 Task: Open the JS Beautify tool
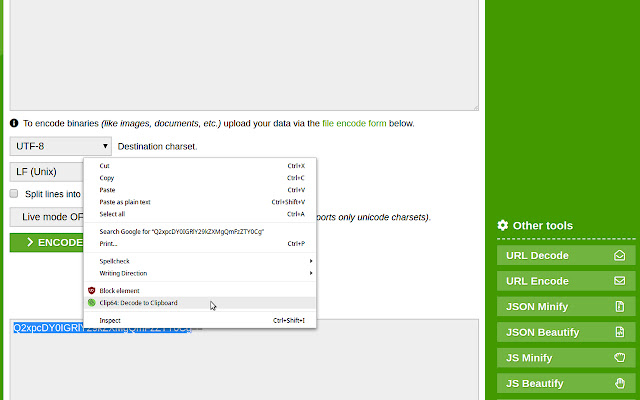pos(566,383)
